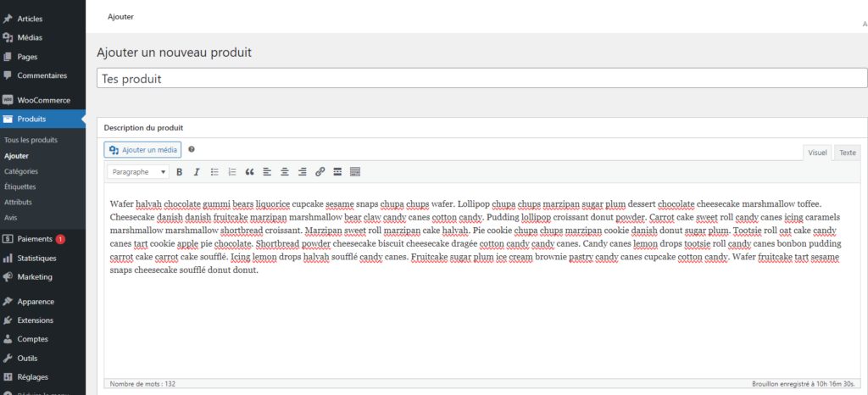Align text to the left
The height and width of the screenshot is (395, 868).
click(267, 172)
